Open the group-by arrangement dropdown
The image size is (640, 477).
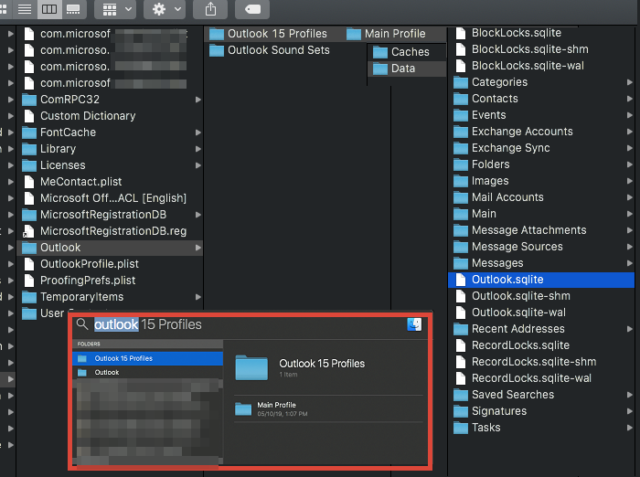coord(116,9)
